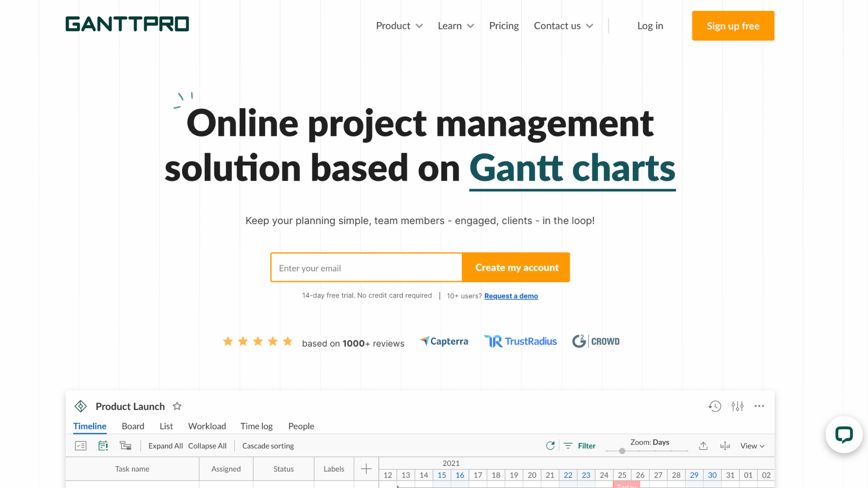
Task: Star the Product Launch project
Action: pos(177,406)
